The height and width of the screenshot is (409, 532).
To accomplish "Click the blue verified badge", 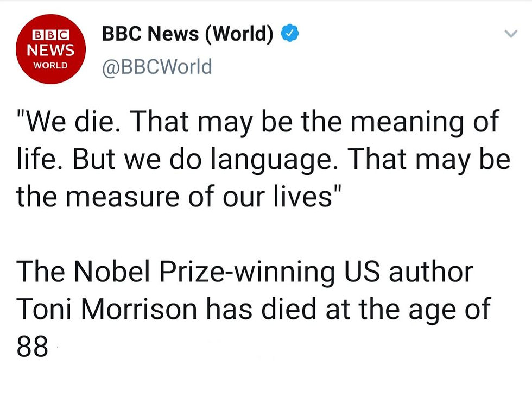I will pos(289,35).
